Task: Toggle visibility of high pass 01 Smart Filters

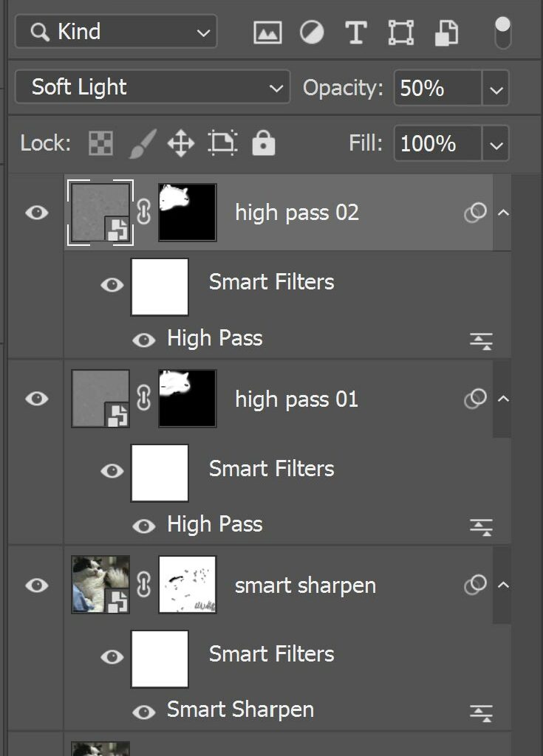Action: (x=112, y=470)
